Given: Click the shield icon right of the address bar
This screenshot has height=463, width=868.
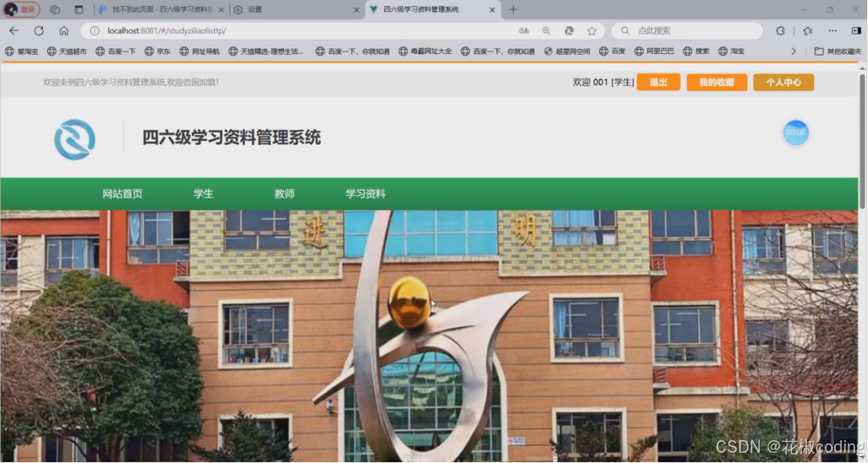Looking at the screenshot, I should [780, 31].
